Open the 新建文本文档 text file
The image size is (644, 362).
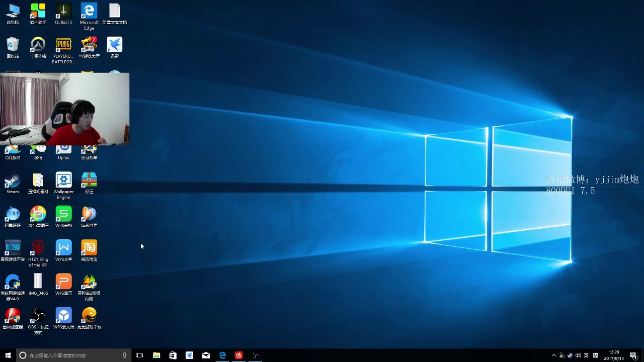115,14
